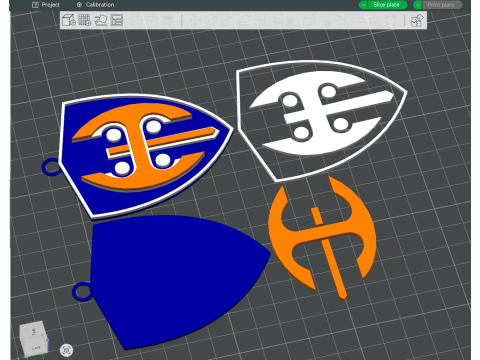Expand dropdown arrow beside Print plate
Image resolution: width=480 pixels, height=360 pixels.
tap(418, 5)
